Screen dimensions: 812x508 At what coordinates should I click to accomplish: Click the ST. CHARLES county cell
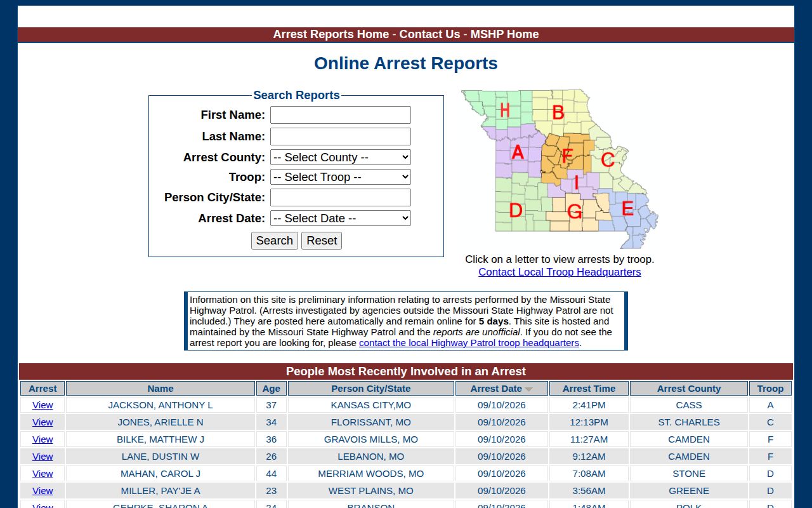[689, 422]
